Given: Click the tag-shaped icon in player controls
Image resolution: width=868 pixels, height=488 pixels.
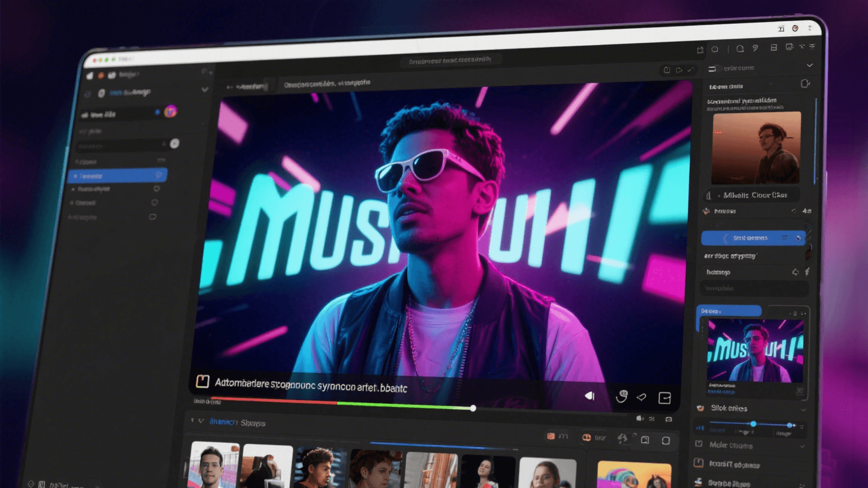Looking at the screenshot, I should coord(641,398).
